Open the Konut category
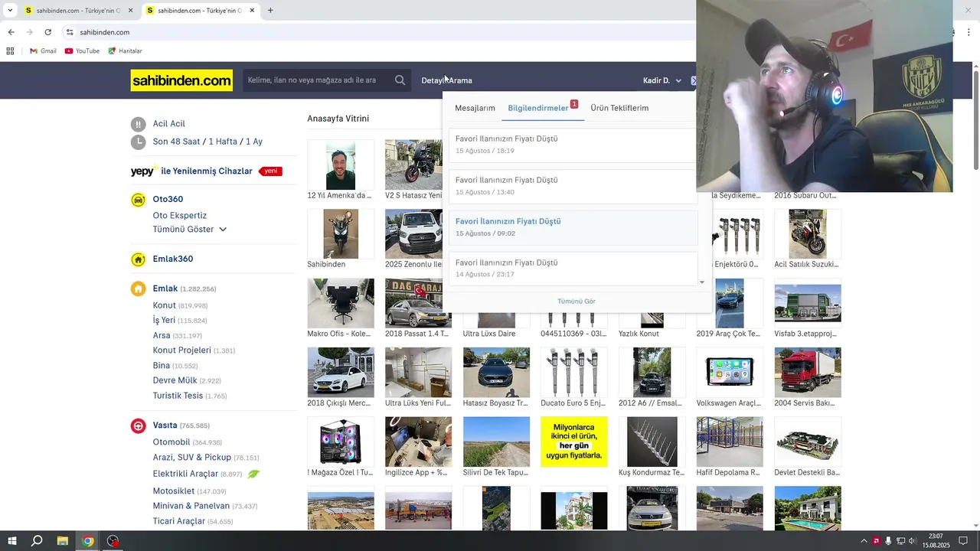Viewport: 980px width, 551px height. tap(165, 305)
